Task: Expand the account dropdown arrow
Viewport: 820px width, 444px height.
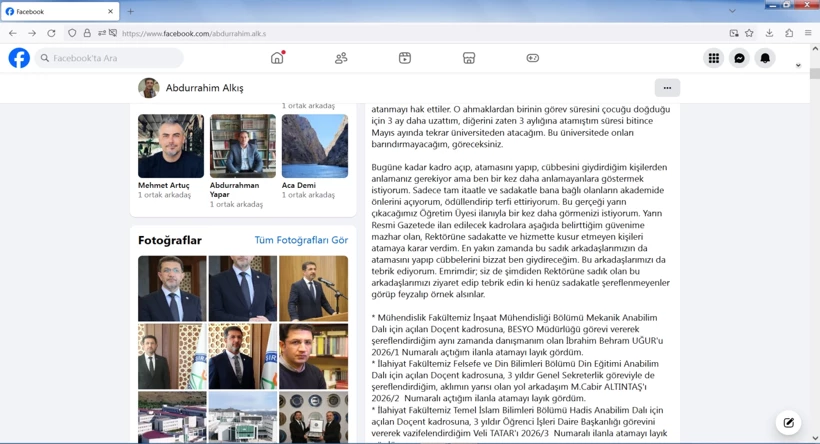Action: coord(798,65)
